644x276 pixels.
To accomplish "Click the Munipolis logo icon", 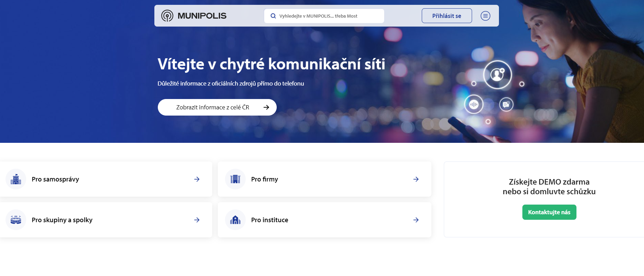I will click(x=167, y=16).
